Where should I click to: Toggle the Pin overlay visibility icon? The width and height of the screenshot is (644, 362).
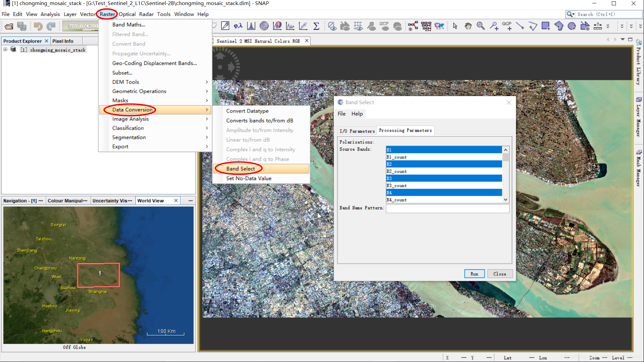pyautogui.click(x=371, y=26)
